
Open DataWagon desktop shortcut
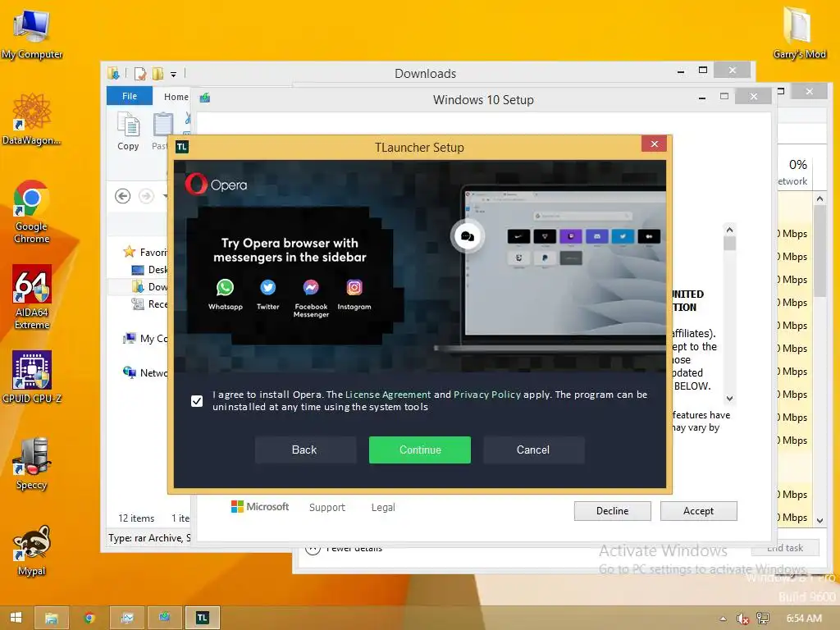31,119
